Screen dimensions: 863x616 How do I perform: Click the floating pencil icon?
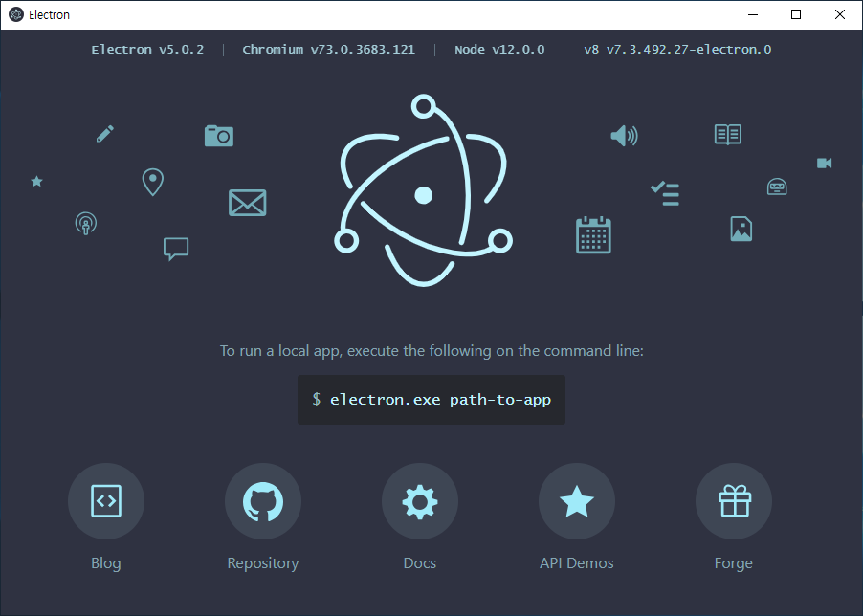pos(105,134)
